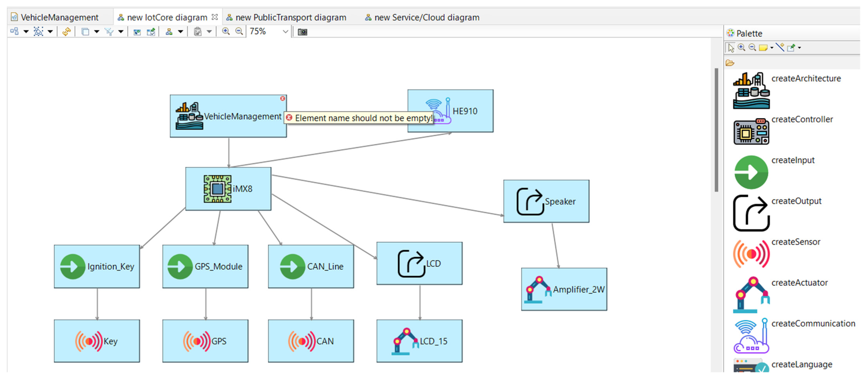Screen dimensions: 868x377
Task: Click the palette zoom out magnifier
Action: tap(752, 48)
